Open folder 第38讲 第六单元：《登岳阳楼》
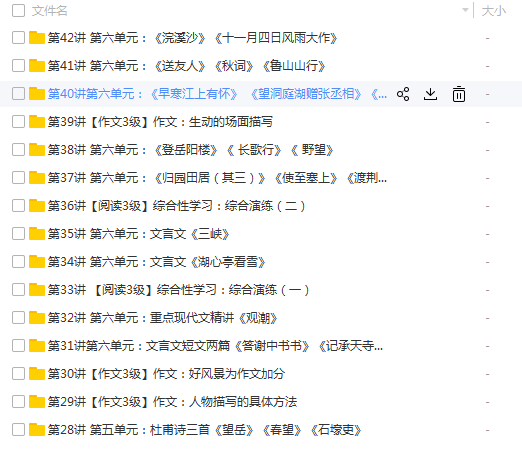 coord(190,150)
